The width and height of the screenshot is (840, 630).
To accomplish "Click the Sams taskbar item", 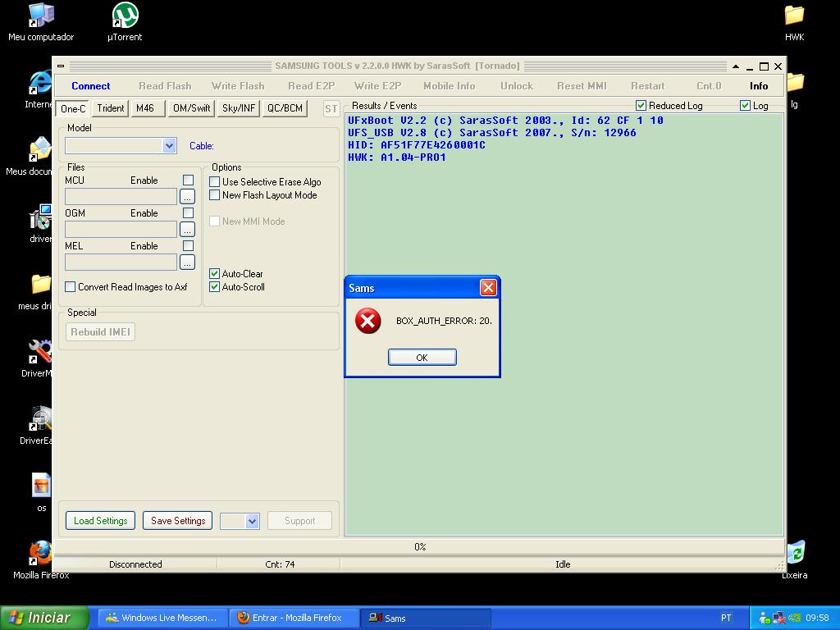I will coord(426,618).
